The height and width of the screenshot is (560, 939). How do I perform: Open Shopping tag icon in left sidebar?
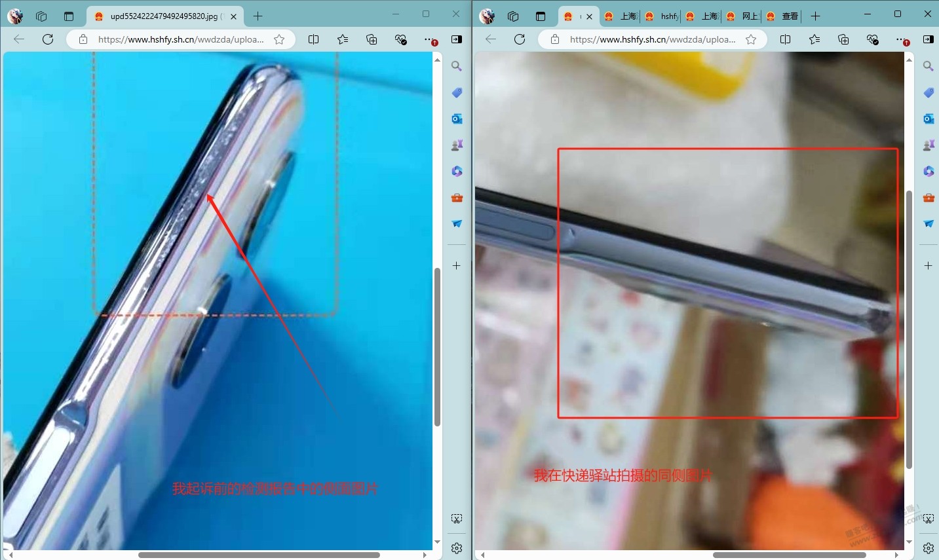click(x=457, y=92)
